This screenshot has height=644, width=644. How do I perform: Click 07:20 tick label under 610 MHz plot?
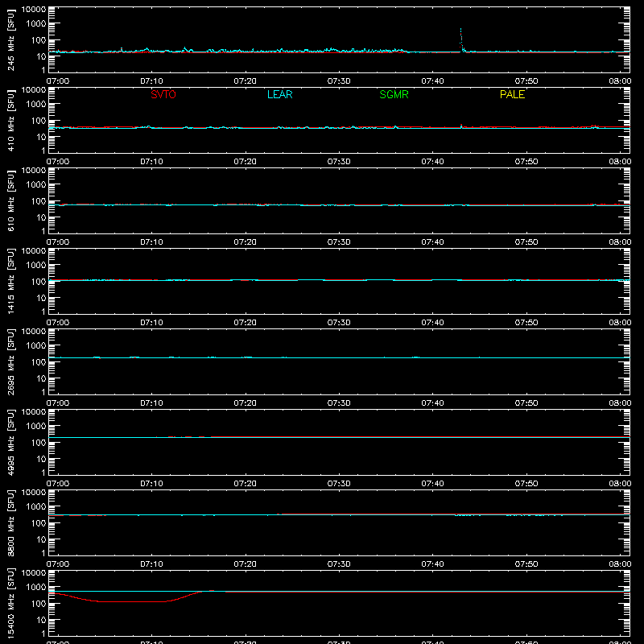[x=246, y=242]
